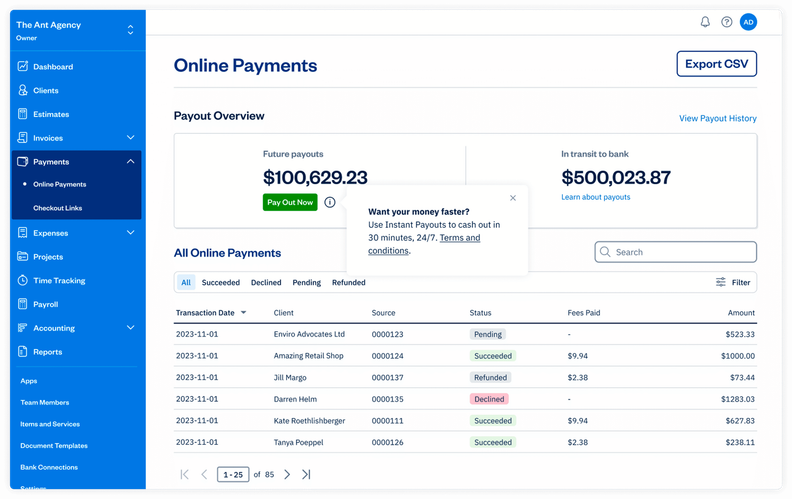
Task: Expand the Expenses submenu chevron
Action: click(x=130, y=232)
